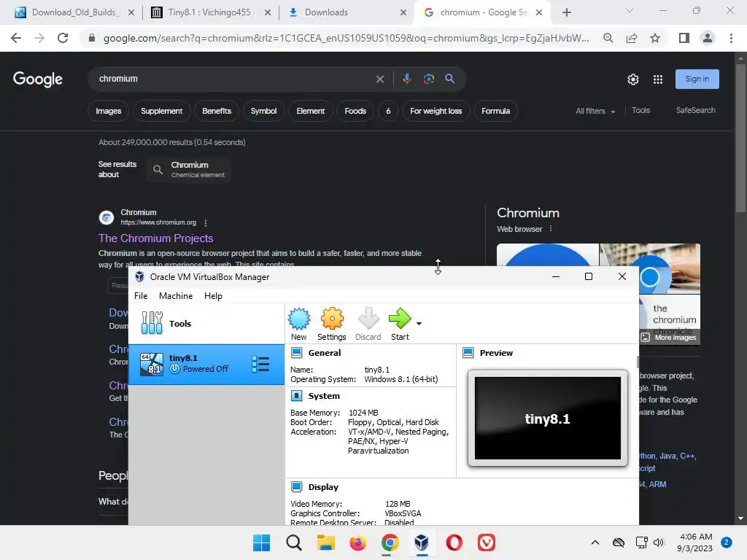Click the browser address bar URL

tap(346, 38)
